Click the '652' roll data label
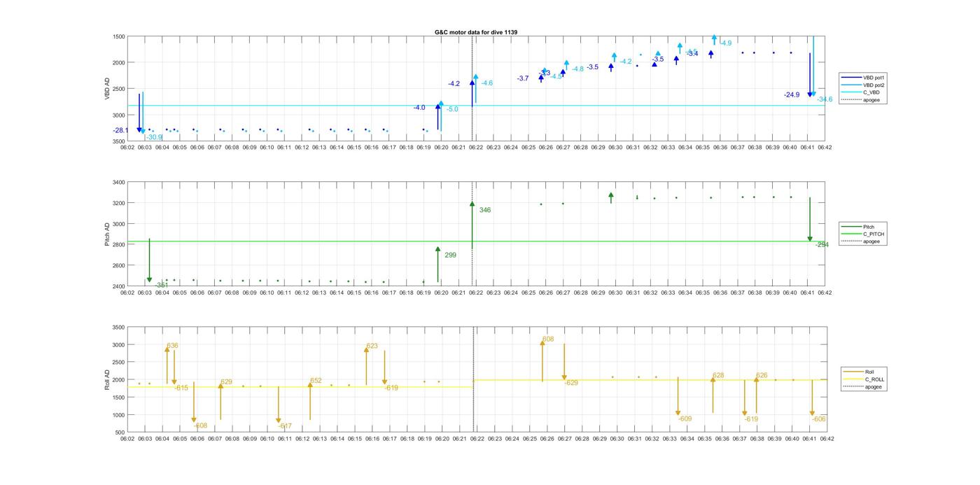Image resolution: width=980 pixels, height=485 pixels. pos(316,381)
